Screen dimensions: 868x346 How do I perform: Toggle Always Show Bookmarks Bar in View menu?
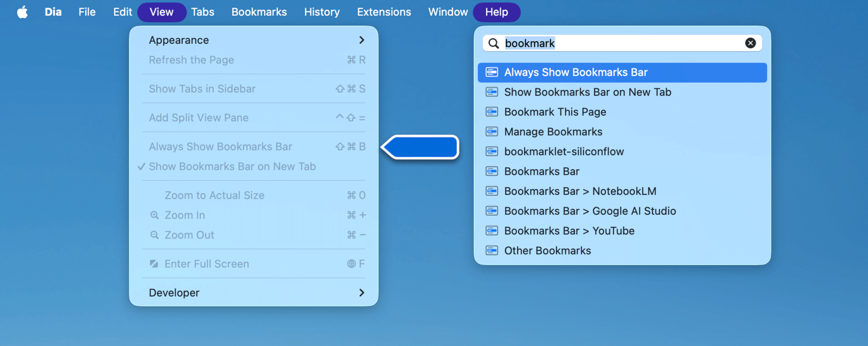(220, 146)
